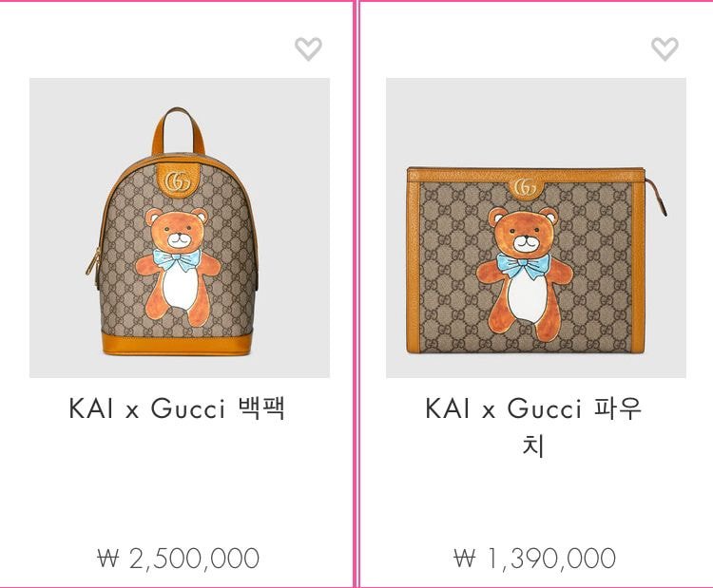The width and height of the screenshot is (713, 588).
Task: Click the backpack's orange leather base
Action: (177, 344)
